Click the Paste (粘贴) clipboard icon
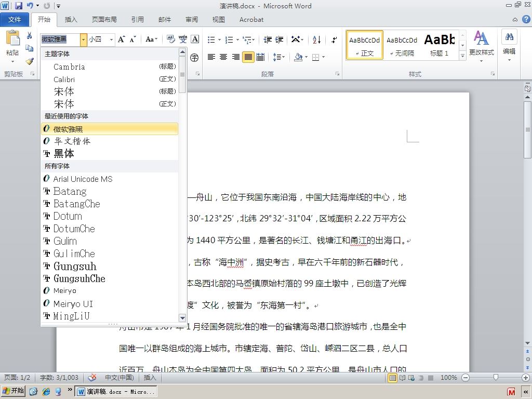 [12, 38]
